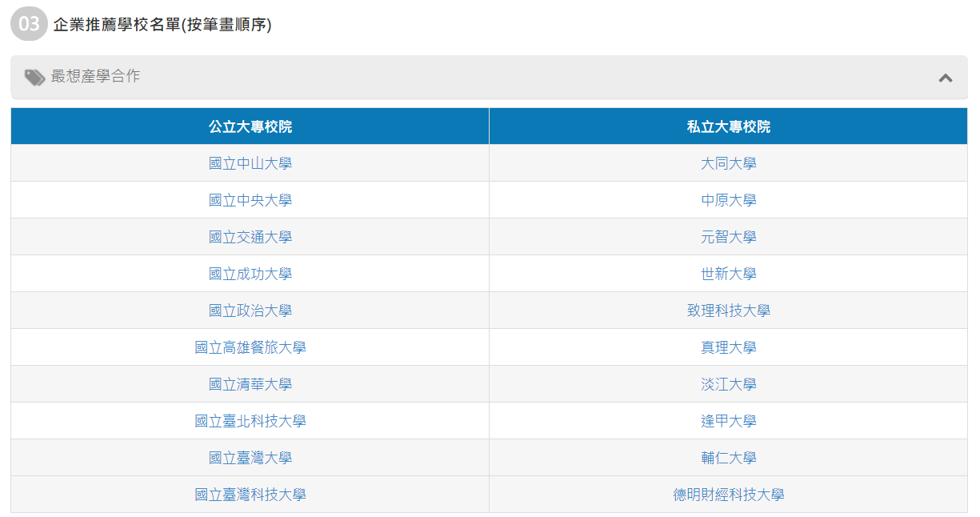
Task: Click the 私立大專校院 column header
Action: tap(729, 126)
